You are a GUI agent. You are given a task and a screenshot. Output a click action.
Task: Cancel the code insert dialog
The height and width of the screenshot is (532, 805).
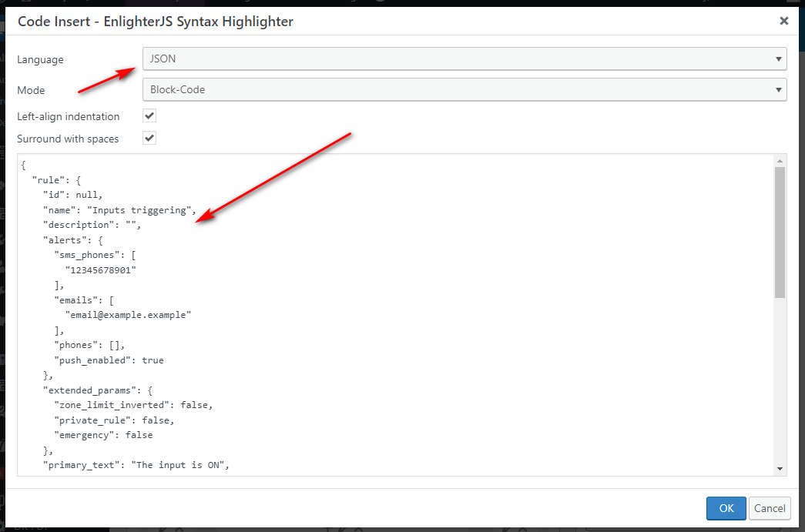click(769, 508)
